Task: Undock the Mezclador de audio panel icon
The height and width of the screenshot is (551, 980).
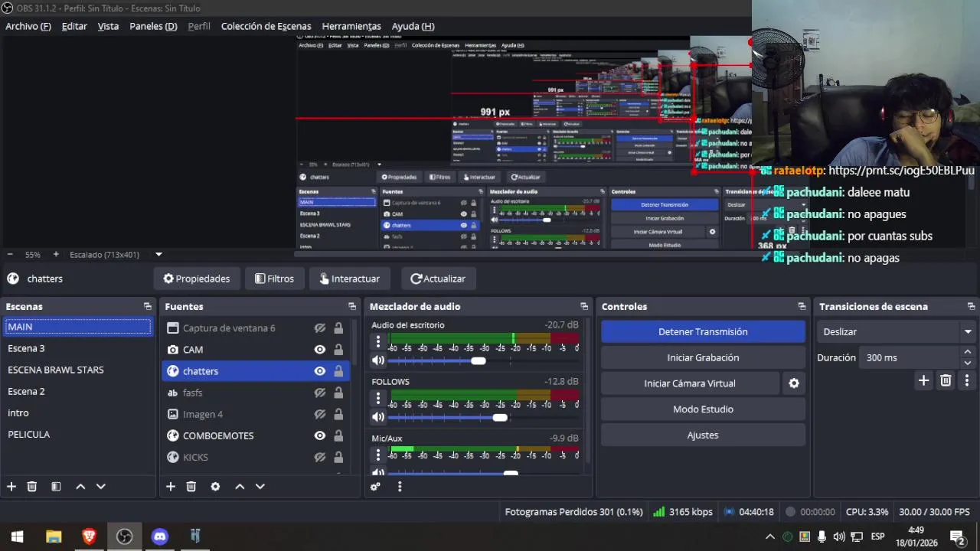Action: coord(584,306)
